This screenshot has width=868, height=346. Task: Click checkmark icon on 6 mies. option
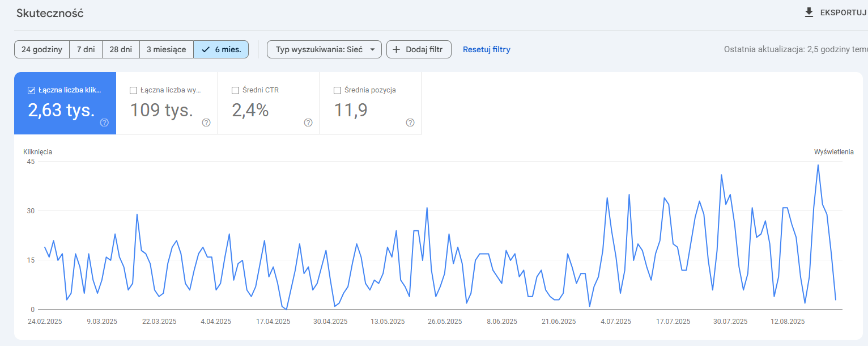(x=206, y=49)
